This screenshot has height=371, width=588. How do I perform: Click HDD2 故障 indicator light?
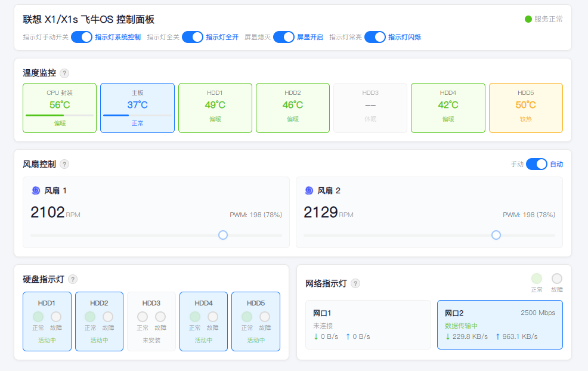coord(108,317)
